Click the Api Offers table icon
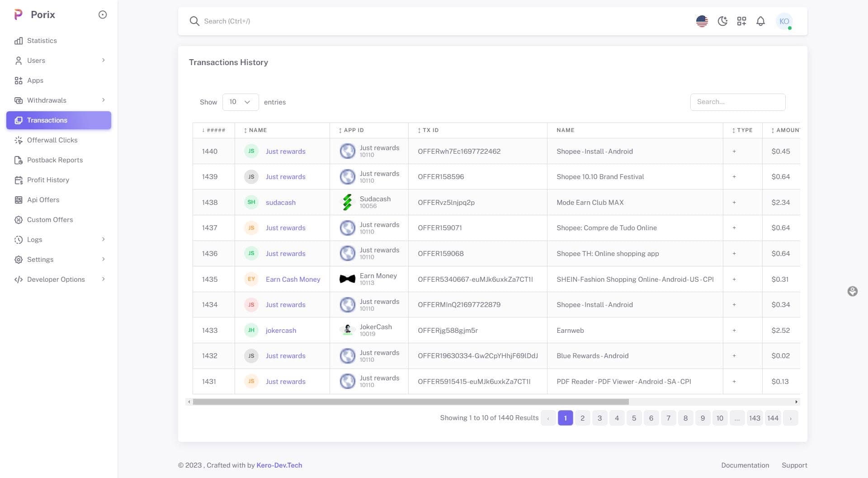Image resolution: width=868 pixels, height=478 pixels. (19, 200)
